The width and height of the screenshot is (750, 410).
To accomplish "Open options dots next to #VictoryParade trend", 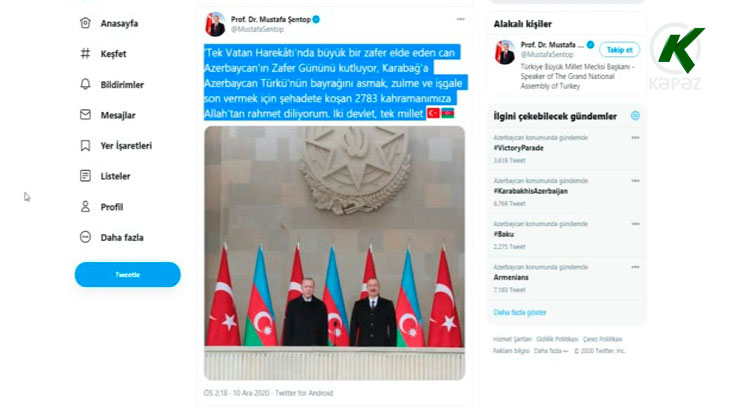I will click(635, 138).
